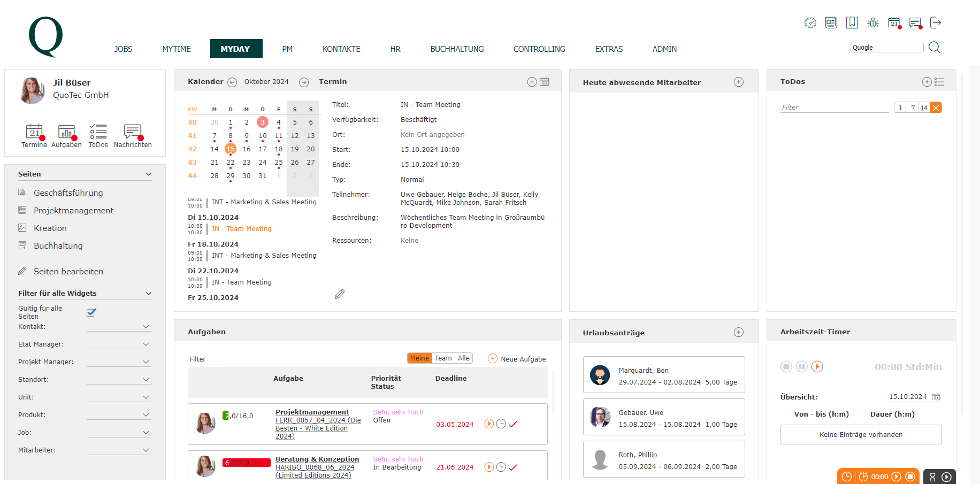This screenshot has height=484, width=980.
Task: Open the bug report icon
Action: [x=873, y=22]
